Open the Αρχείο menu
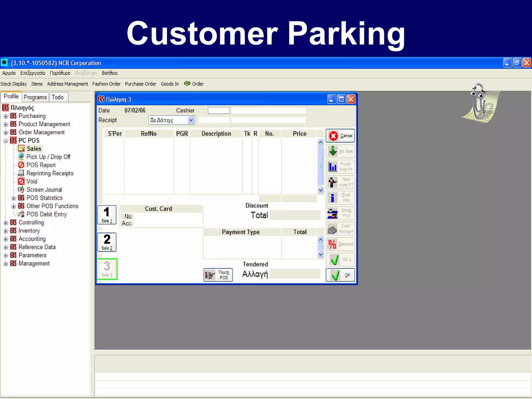This screenshot has width=532, height=399. (9, 73)
